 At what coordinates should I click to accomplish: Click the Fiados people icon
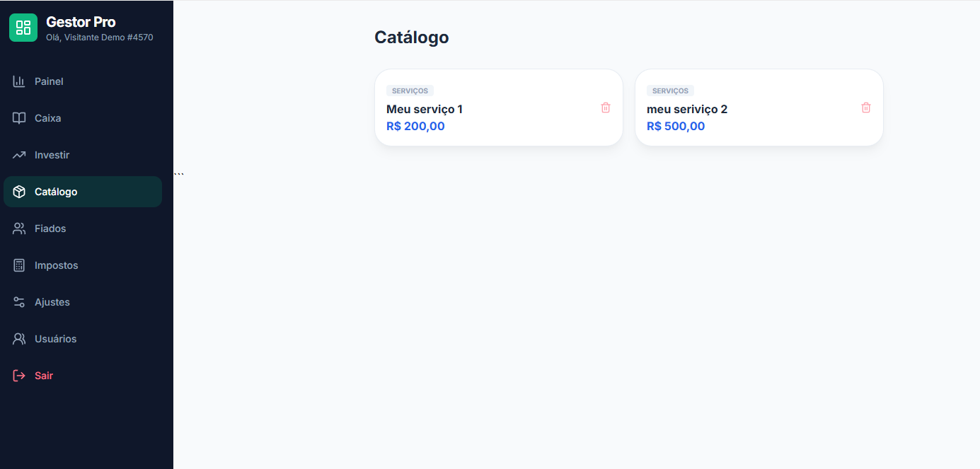[x=19, y=228]
